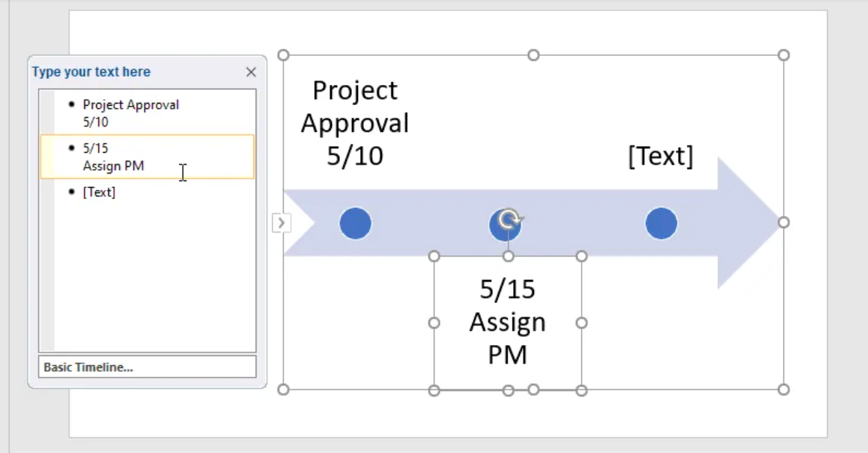Click the [Text] placeholder above the arrow

pos(661,156)
